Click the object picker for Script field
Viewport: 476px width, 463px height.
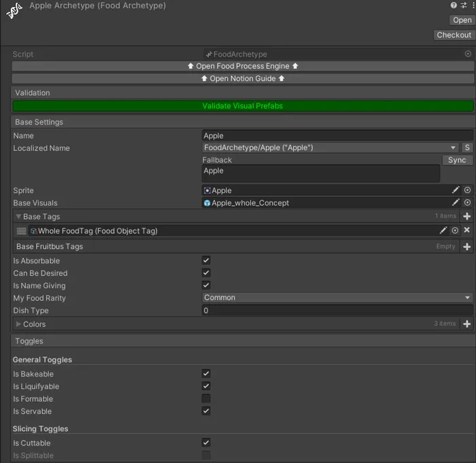(x=468, y=54)
